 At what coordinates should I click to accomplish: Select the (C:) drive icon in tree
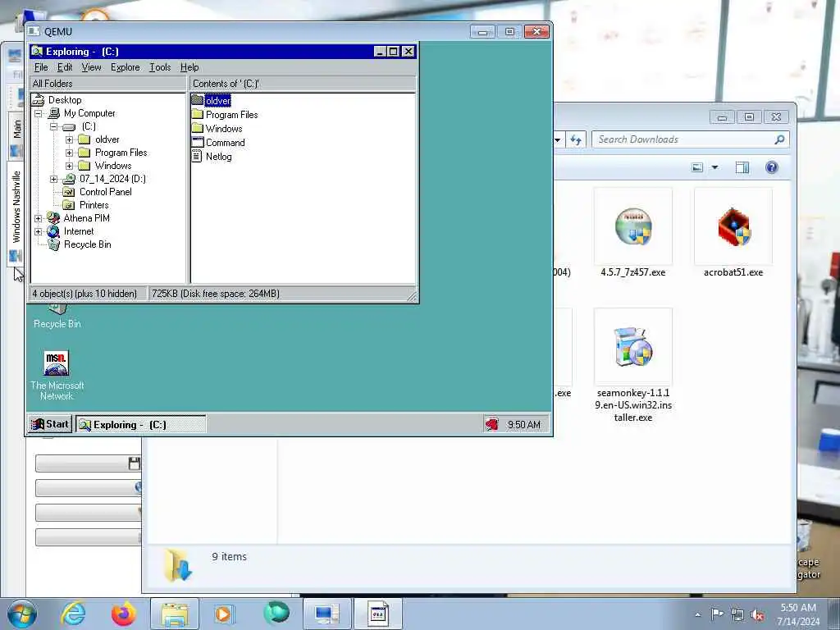(69, 127)
